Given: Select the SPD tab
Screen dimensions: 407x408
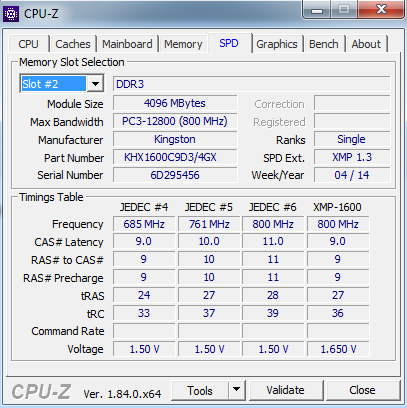Looking at the screenshot, I should coord(229,43).
